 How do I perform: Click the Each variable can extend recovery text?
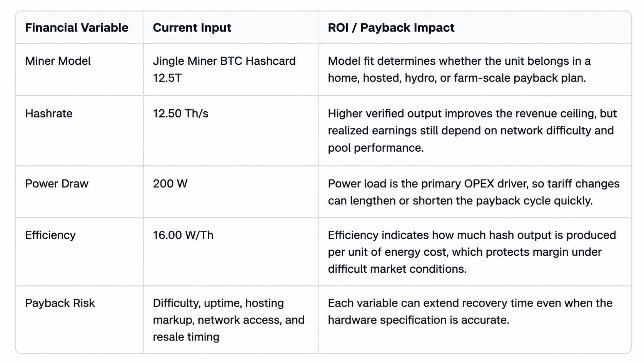(470, 312)
